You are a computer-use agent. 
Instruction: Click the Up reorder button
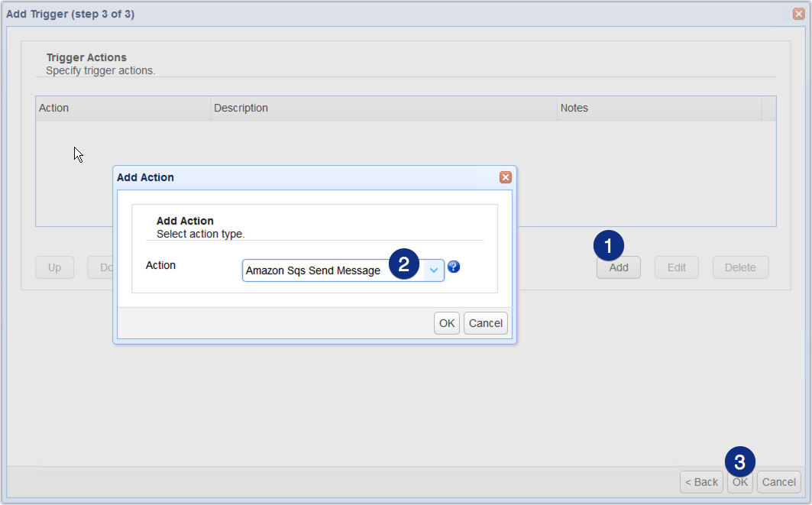coord(54,267)
